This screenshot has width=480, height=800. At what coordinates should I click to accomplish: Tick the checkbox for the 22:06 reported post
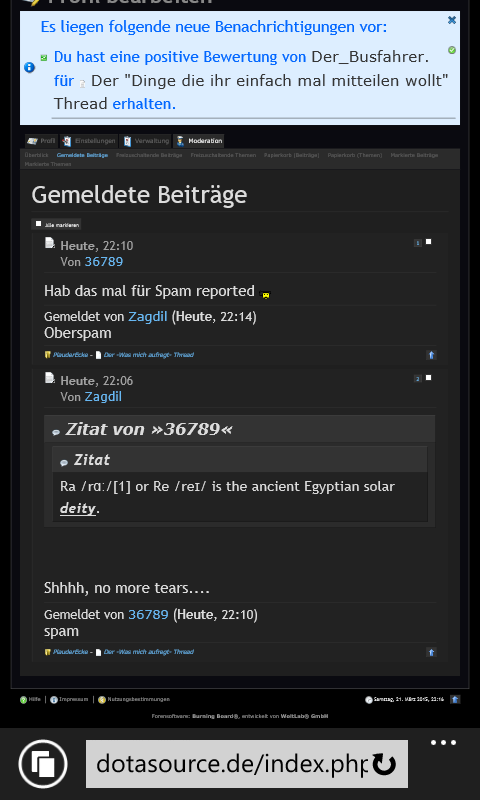pos(428,378)
